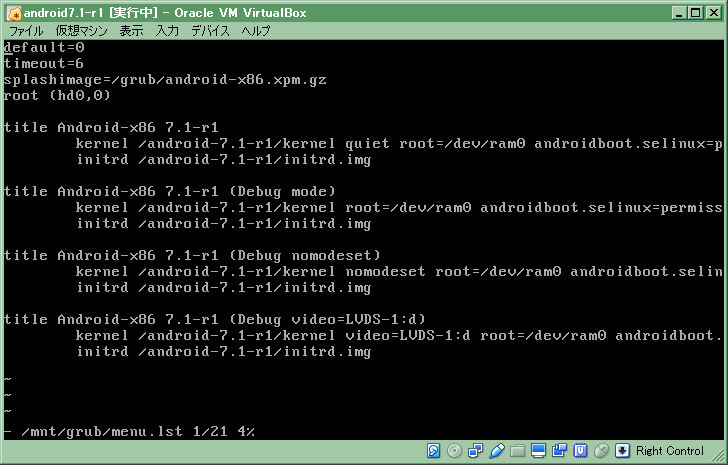Viewport: 728px width, 465px height.
Task: Click the kernel line with video=LVDS-1:d root=
Action: 399,336
